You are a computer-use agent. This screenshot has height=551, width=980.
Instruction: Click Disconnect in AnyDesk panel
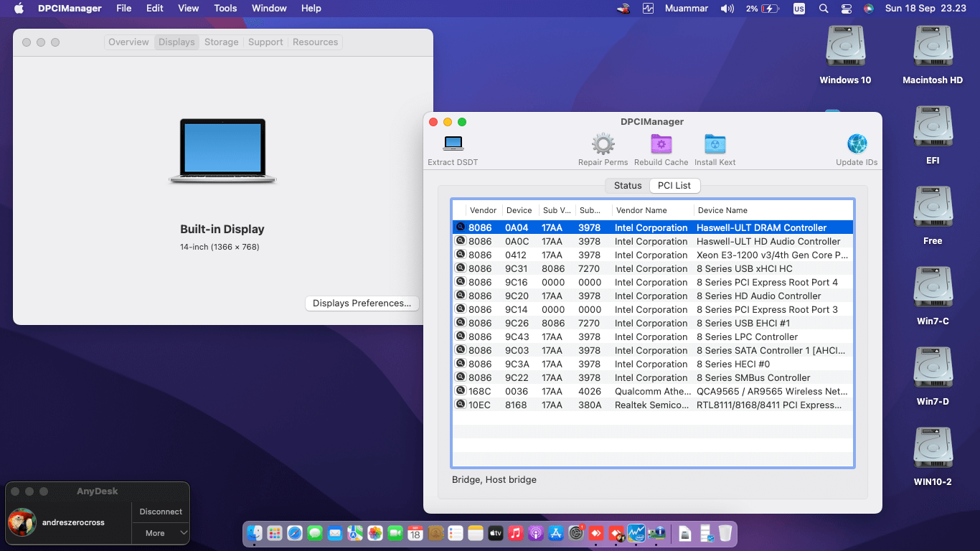(161, 512)
